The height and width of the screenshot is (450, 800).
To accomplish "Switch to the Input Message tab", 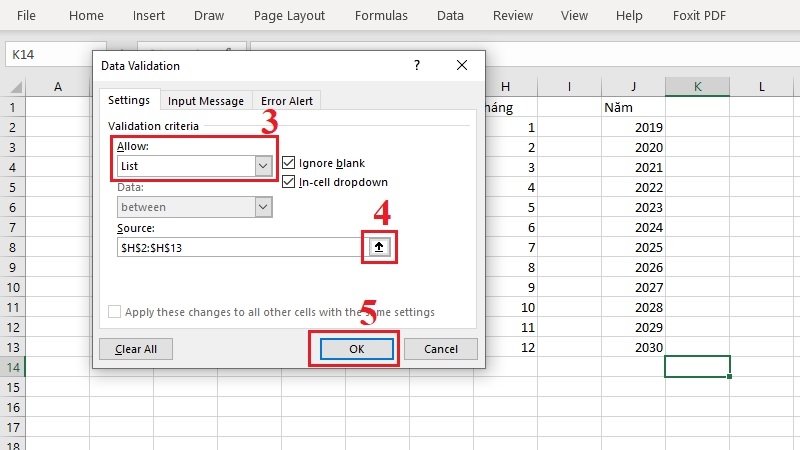I will point(206,101).
